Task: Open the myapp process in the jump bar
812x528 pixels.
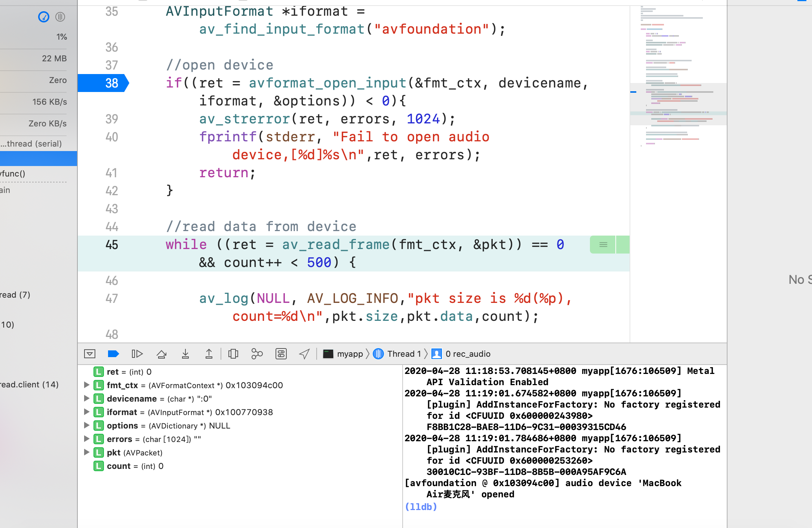Action: (x=349, y=354)
